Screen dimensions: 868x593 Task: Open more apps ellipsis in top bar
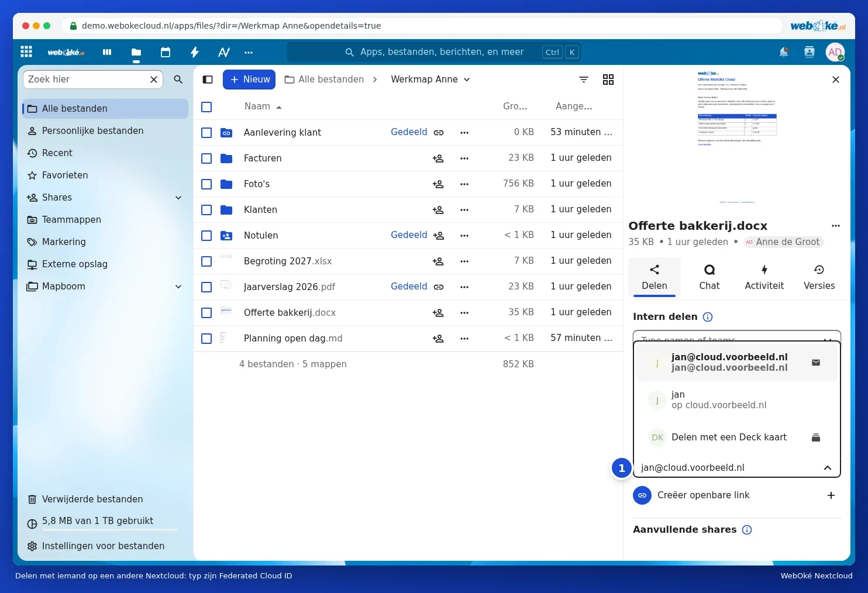tap(249, 52)
